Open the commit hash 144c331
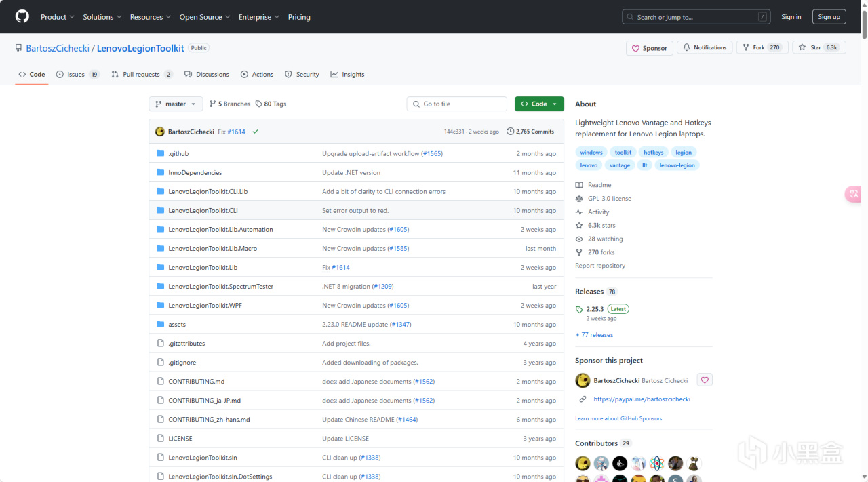The width and height of the screenshot is (868, 482). coord(454,132)
